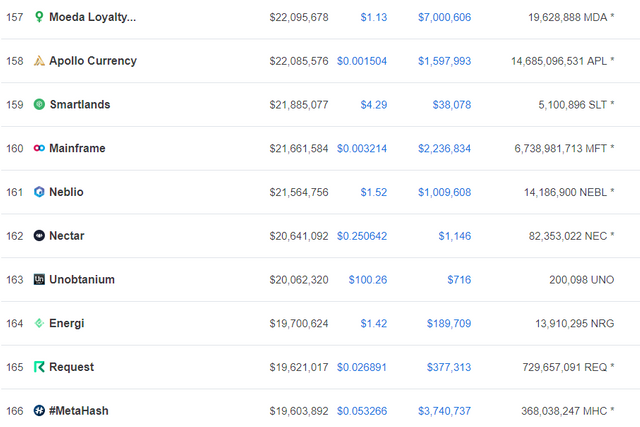Click the Apollo Currency logo icon
Screen dimensions: 640x427
tap(39, 61)
